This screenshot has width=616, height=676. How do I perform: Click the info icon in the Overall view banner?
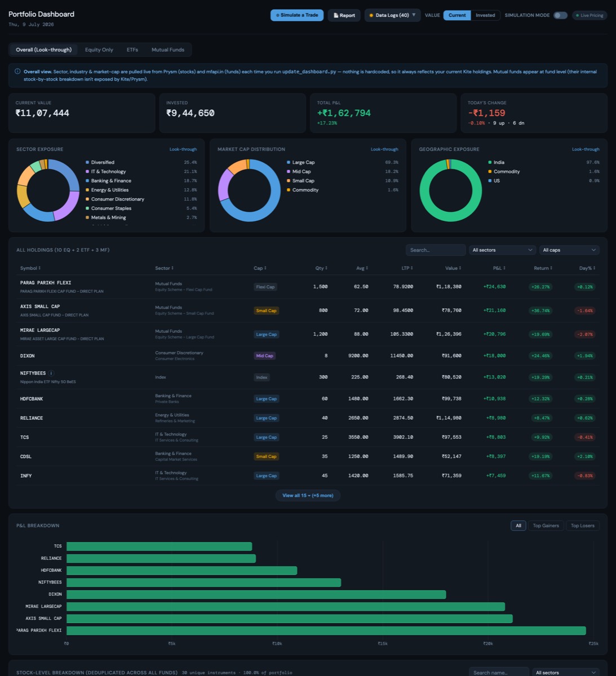pos(17,72)
